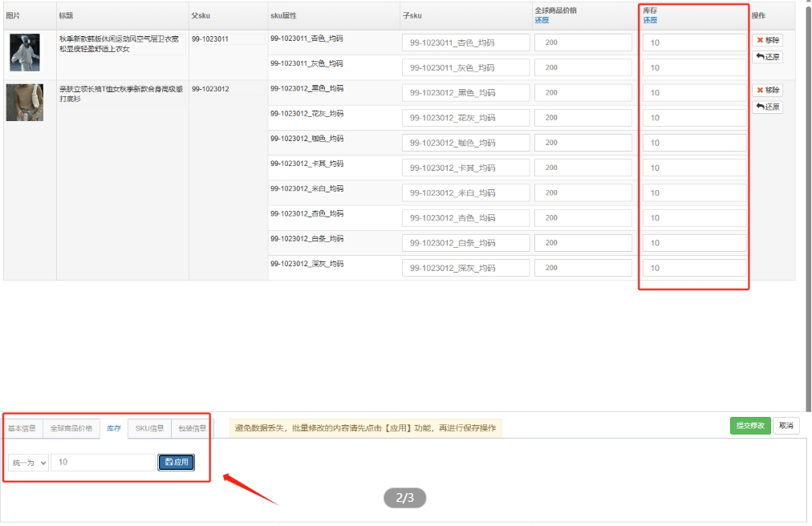Click stock field for 99-1023012_卡其_均码
Screen dimensions: 812x526
point(694,168)
